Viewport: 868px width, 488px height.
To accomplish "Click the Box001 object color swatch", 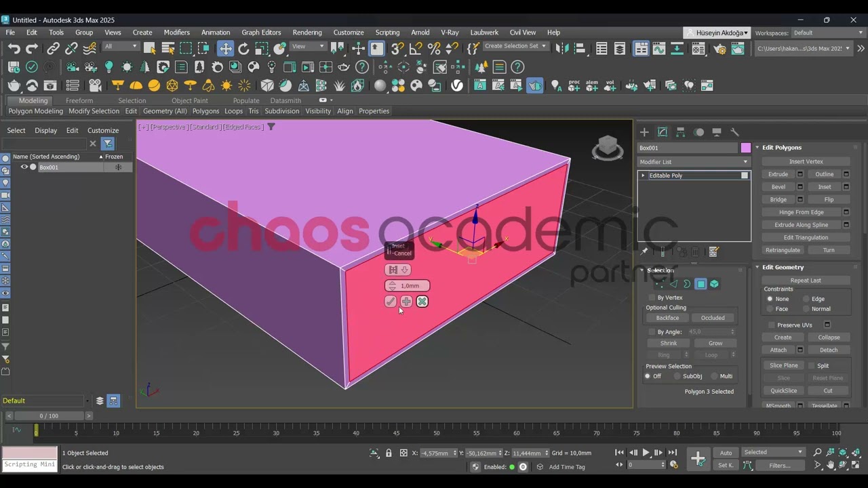I will click(x=746, y=148).
